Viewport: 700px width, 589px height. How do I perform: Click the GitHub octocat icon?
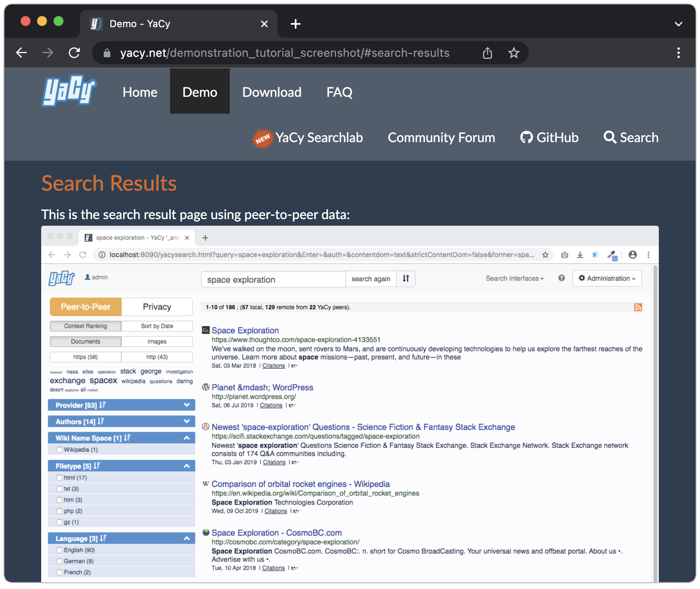pos(526,137)
